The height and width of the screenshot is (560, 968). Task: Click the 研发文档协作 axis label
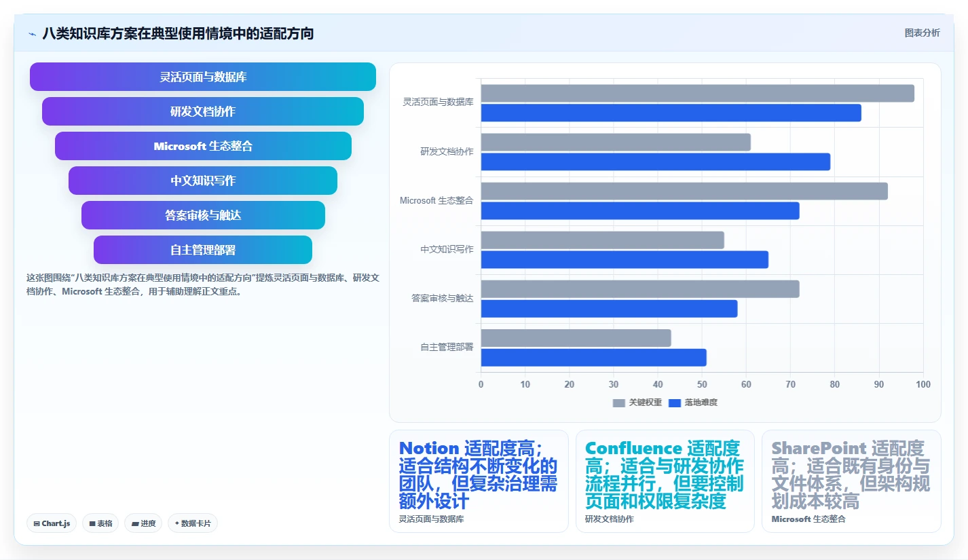(447, 151)
